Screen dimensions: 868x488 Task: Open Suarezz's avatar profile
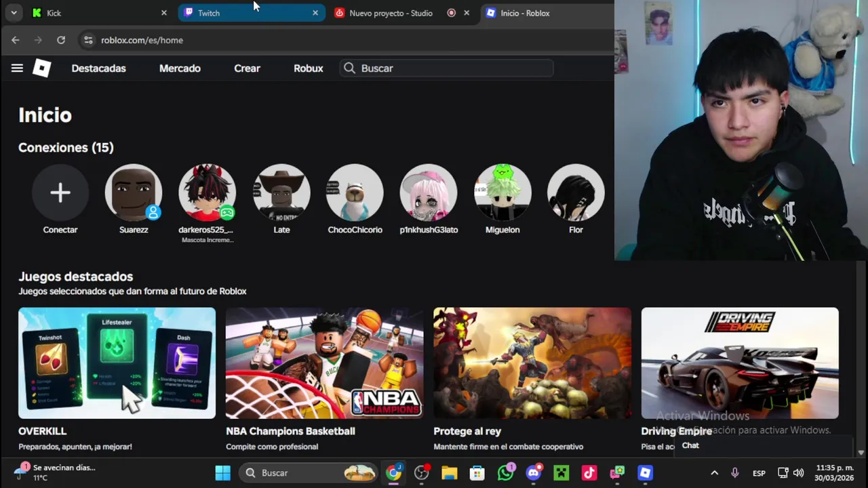pos(134,192)
